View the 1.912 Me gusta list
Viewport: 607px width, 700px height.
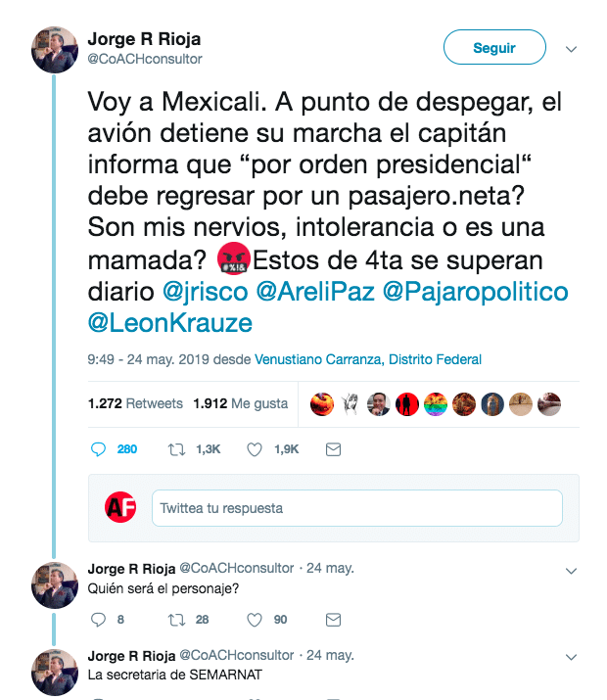240,403
